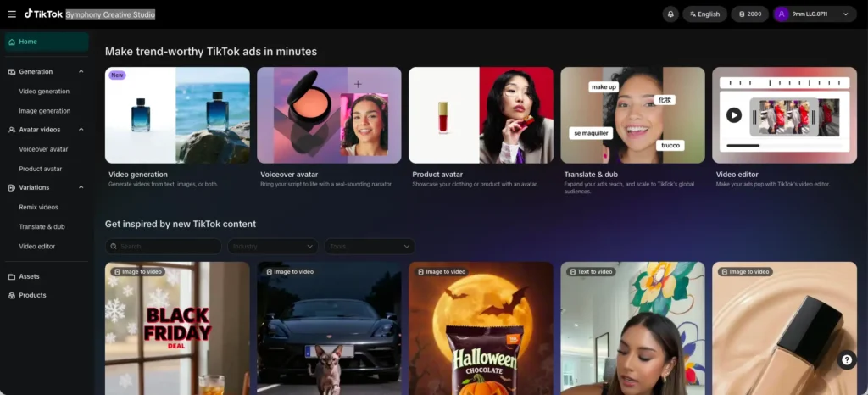Collapse the Generation section chevron
This screenshot has width=868, height=395.
pos(81,72)
